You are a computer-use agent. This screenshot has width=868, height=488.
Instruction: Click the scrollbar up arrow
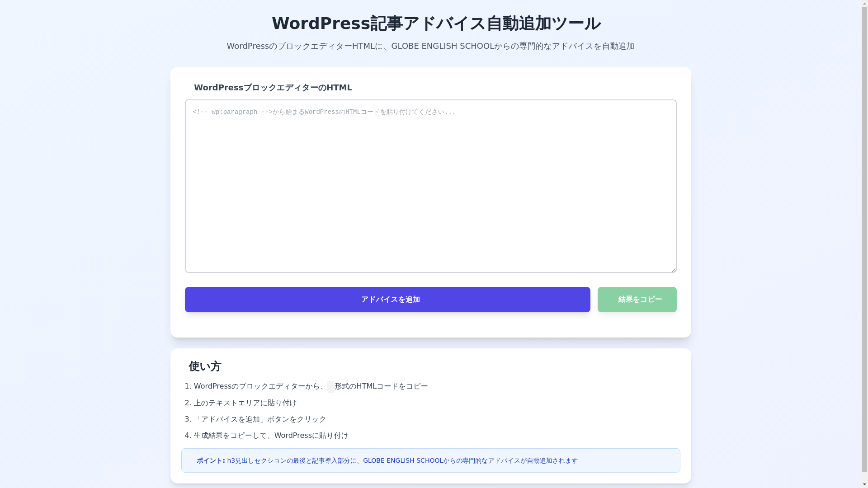[864, 4]
